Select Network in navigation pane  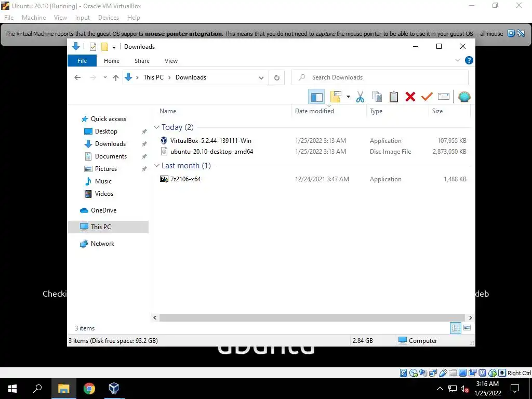click(x=102, y=244)
